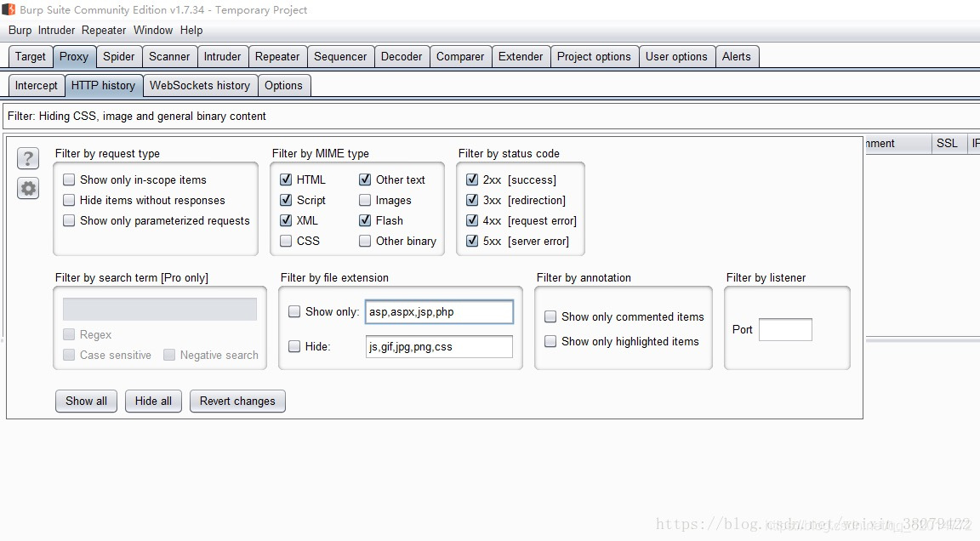This screenshot has height=541, width=980.
Task: Uncheck the 4xx request error filter
Action: (x=472, y=220)
